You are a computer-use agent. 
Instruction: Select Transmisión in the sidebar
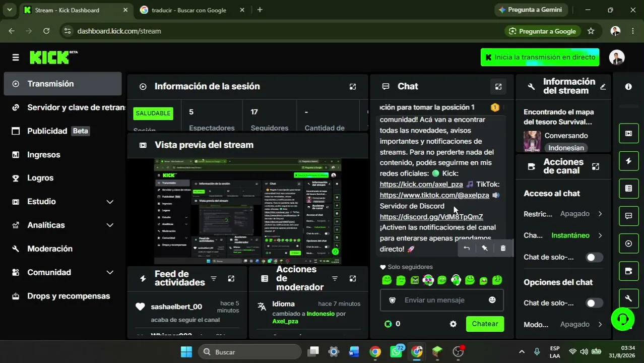click(x=62, y=84)
